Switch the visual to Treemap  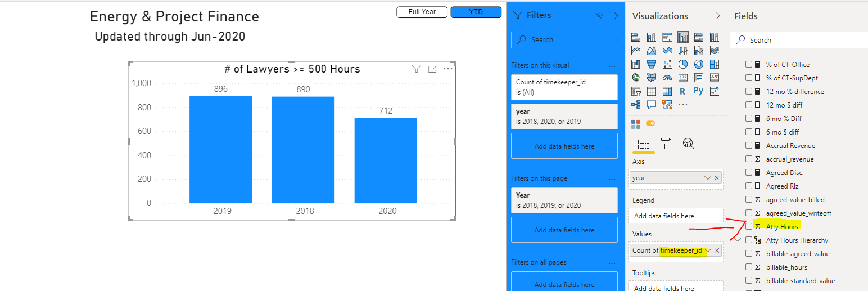pyautogui.click(x=715, y=64)
